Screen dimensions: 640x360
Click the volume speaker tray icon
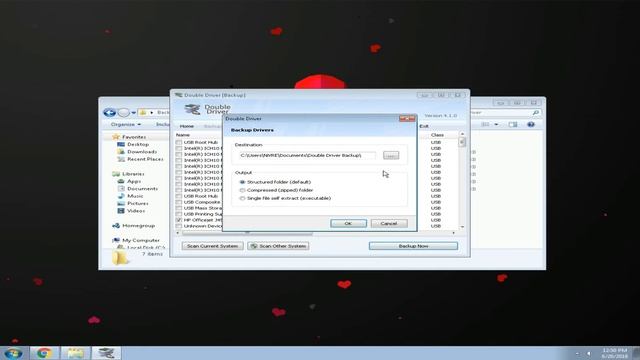coord(589,353)
